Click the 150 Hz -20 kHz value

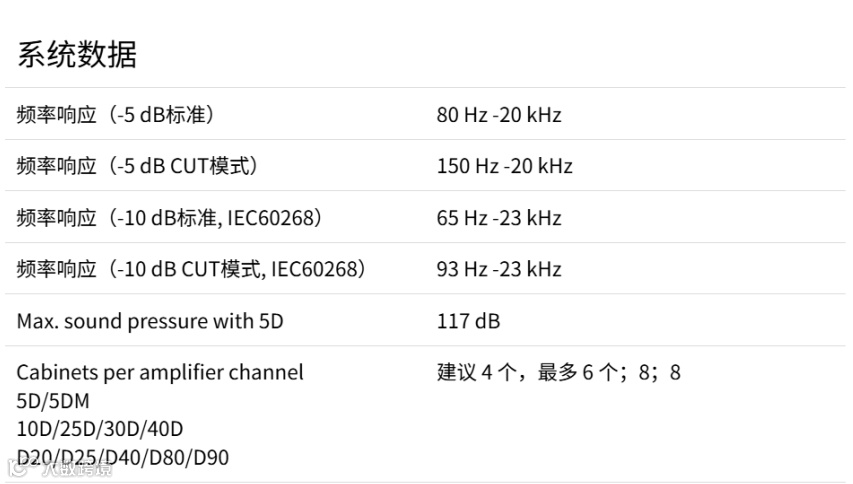[x=504, y=166]
